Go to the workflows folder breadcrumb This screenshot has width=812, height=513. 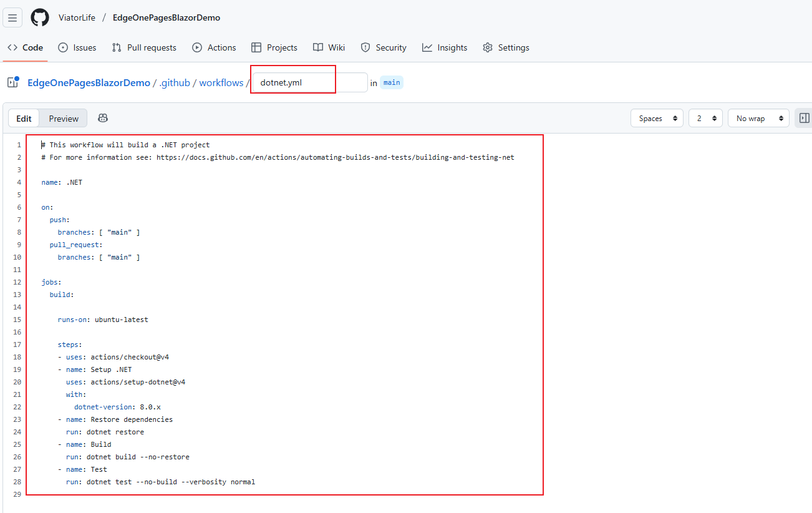[221, 82]
